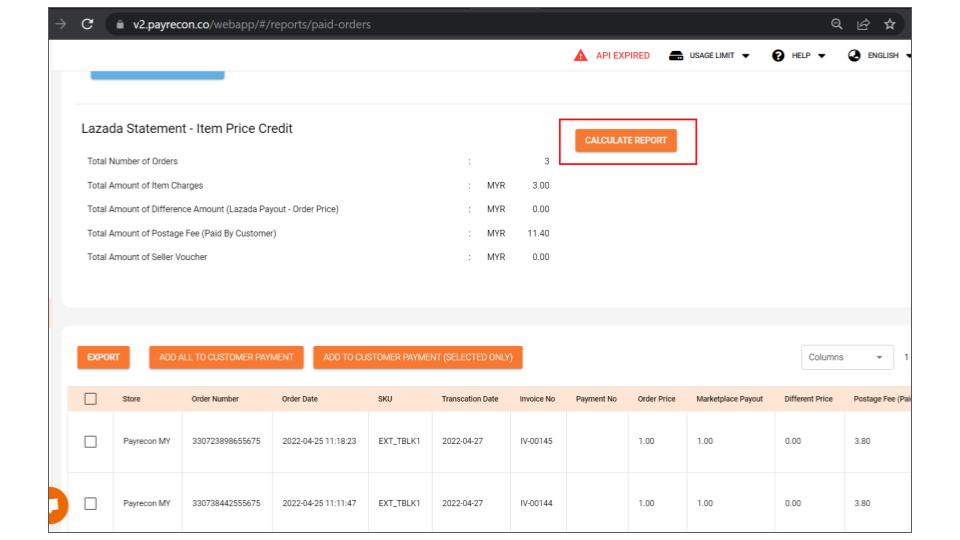This screenshot has height=540, width=960.
Task: Sort by the Store column header
Action: (x=131, y=399)
